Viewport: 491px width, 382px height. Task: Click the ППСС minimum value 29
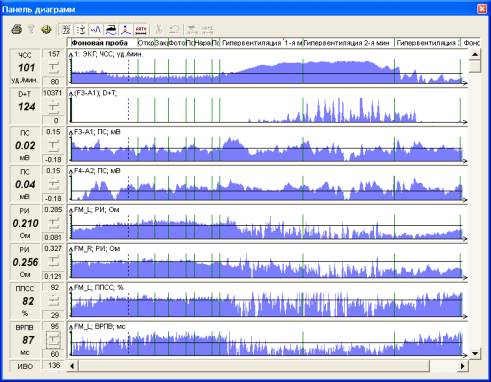(x=54, y=315)
